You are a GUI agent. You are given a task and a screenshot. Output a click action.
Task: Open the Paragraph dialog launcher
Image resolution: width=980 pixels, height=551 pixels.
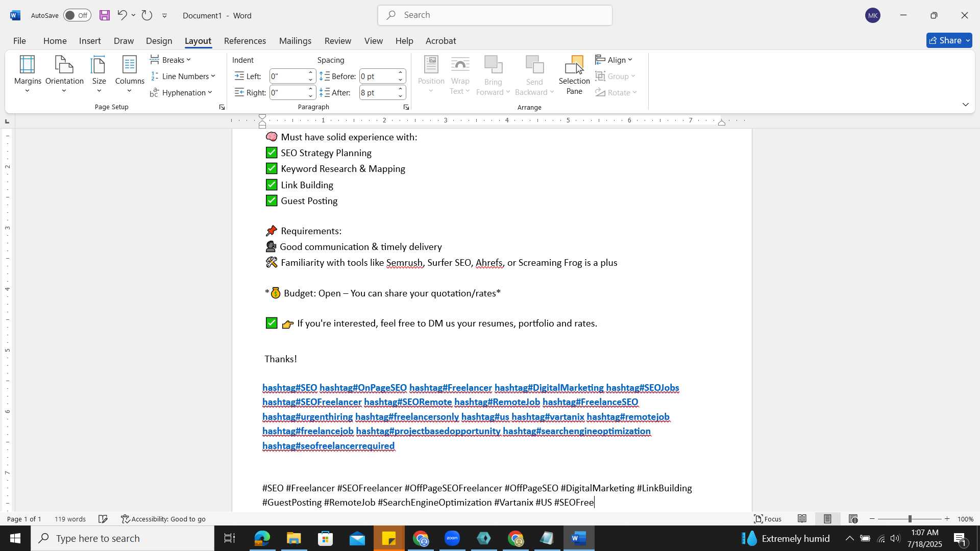[x=406, y=108]
